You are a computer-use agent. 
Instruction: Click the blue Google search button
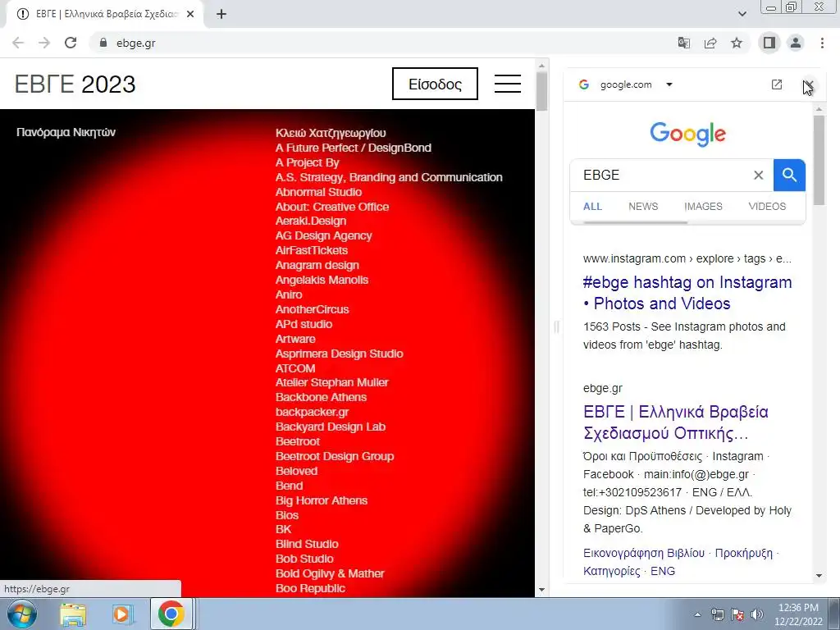pyautogui.click(x=789, y=176)
